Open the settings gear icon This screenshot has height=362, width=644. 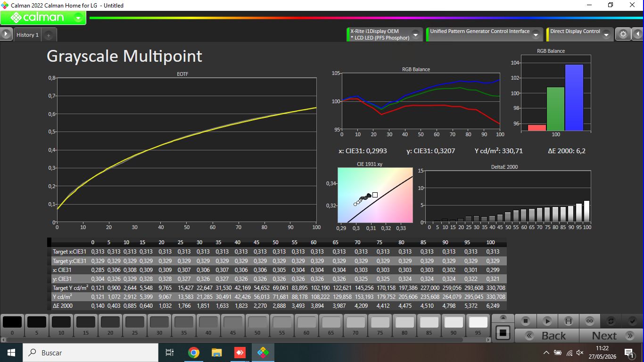[623, 34]
